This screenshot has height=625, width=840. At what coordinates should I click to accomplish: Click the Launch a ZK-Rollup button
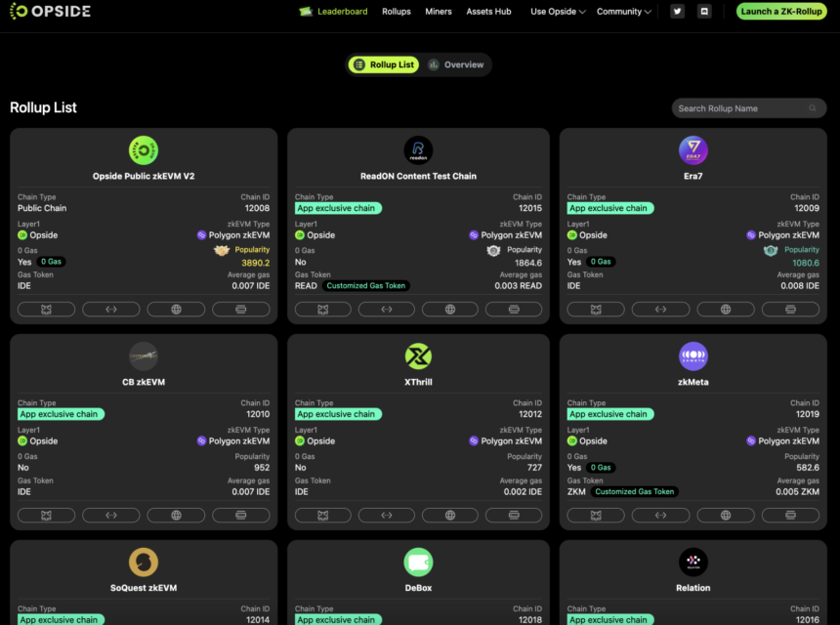(x=781, y=12)
